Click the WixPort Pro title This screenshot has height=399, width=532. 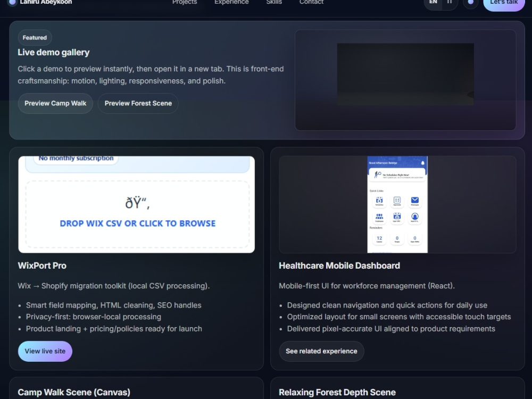click(42, 265)
